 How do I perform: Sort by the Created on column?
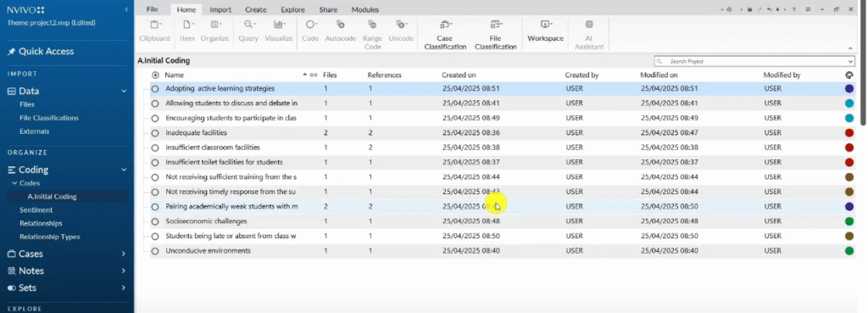point(459,75)
